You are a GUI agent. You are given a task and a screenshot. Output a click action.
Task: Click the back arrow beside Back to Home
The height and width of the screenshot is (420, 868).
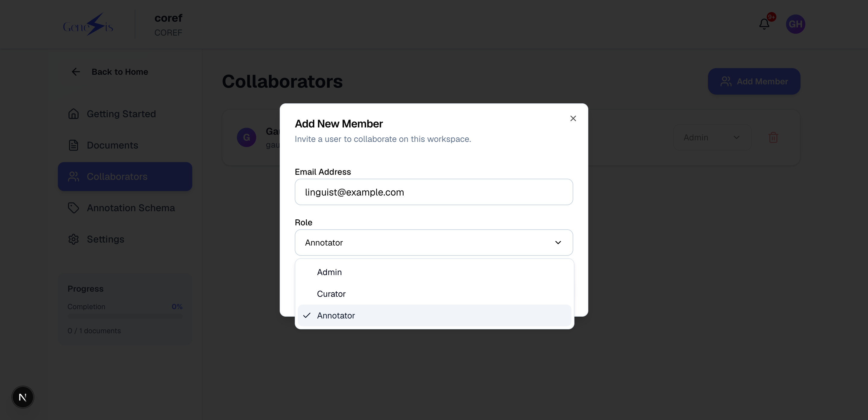coord(76,72)
